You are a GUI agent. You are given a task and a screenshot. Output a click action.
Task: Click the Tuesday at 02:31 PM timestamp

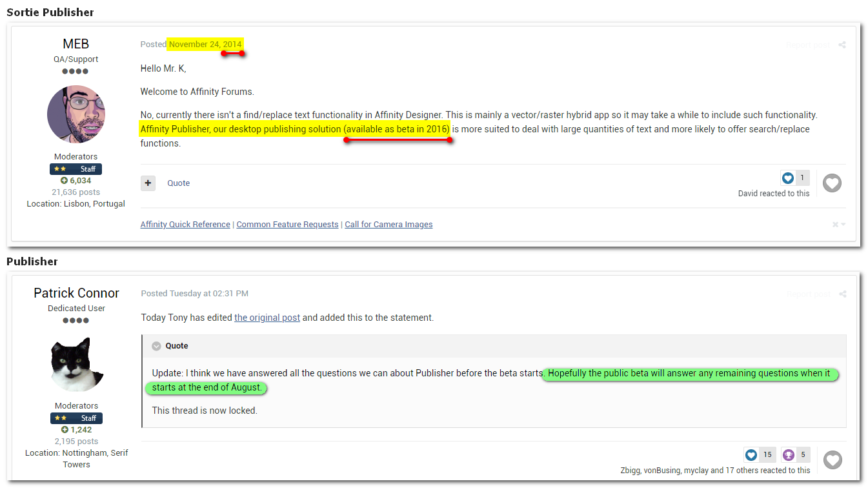point(209,294)
